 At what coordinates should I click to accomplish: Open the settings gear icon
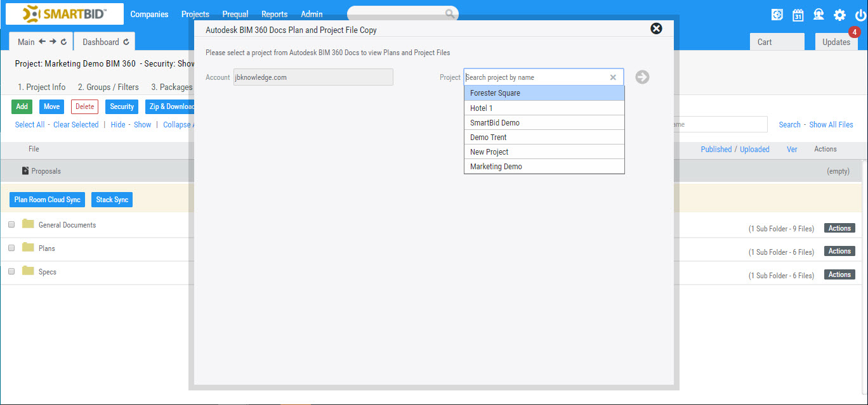pyautogui.click(x=839, y=13)
